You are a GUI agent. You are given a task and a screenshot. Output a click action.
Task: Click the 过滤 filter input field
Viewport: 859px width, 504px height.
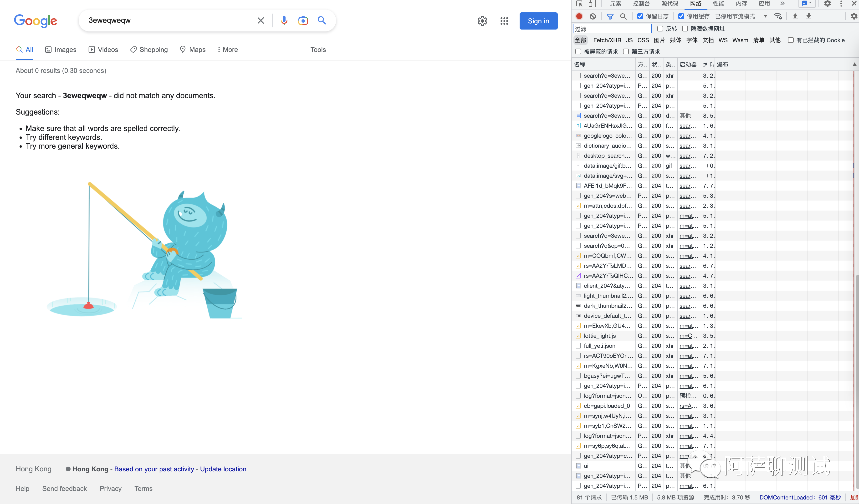[612, 29]
